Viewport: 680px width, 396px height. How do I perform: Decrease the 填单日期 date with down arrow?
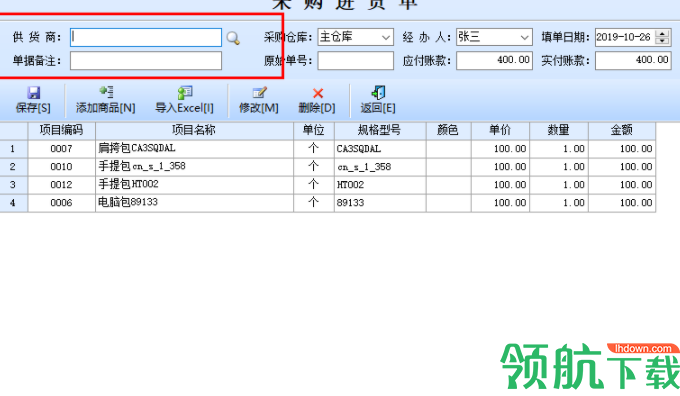[x=663, y=41]
